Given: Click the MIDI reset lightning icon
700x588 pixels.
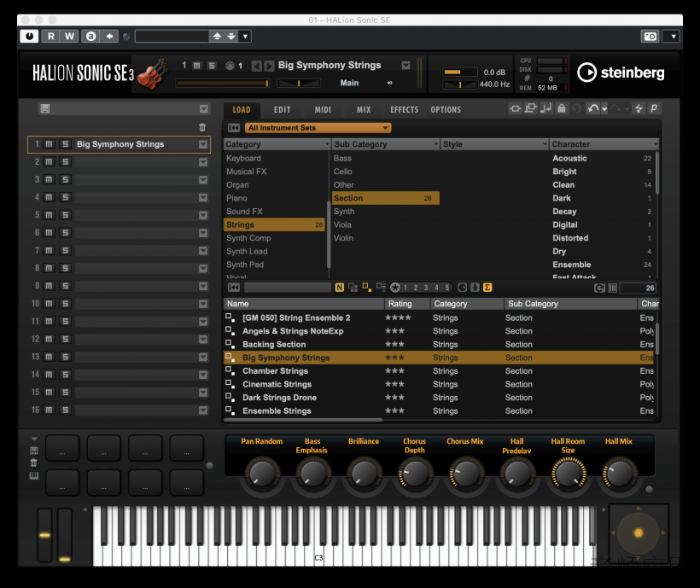Looking at the screenshot, I should tap(639, 108).
